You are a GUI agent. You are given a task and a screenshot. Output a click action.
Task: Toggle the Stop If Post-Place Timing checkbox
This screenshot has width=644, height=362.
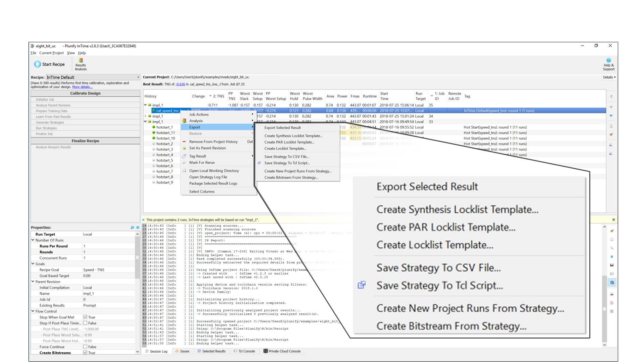pyautogui.click(x=85, y=323)
